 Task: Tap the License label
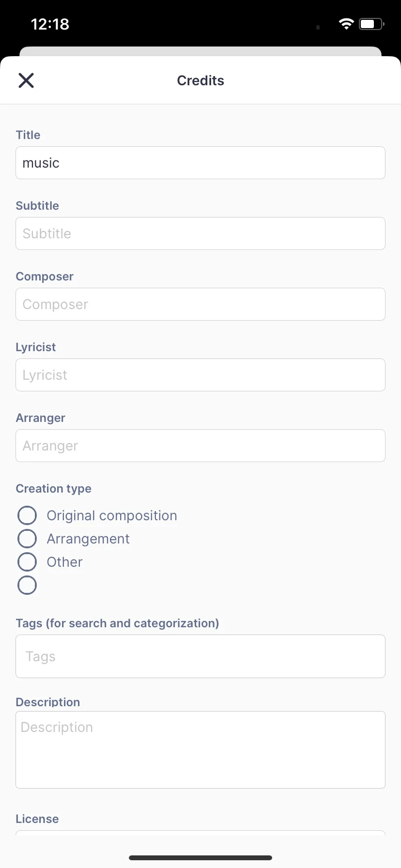37,819
